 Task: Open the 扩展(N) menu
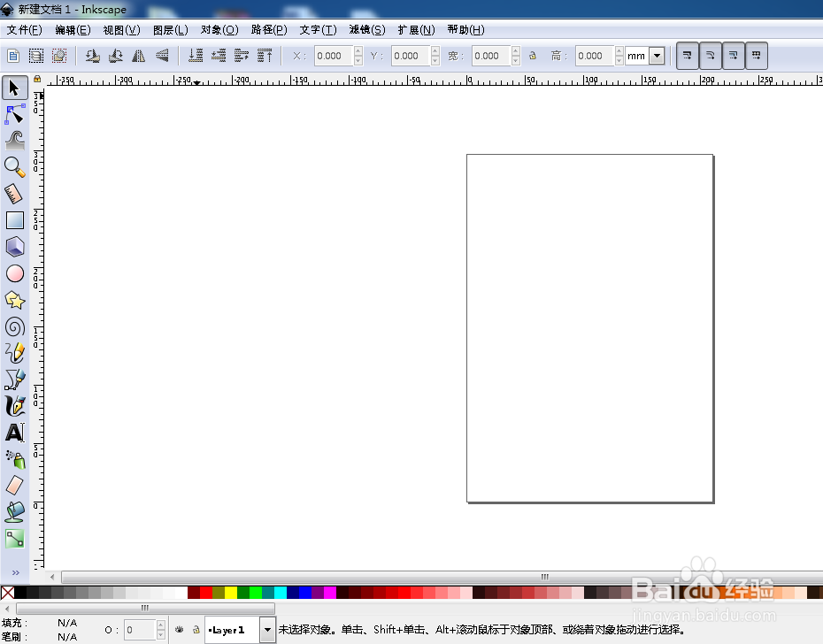(x=416, y=30)
